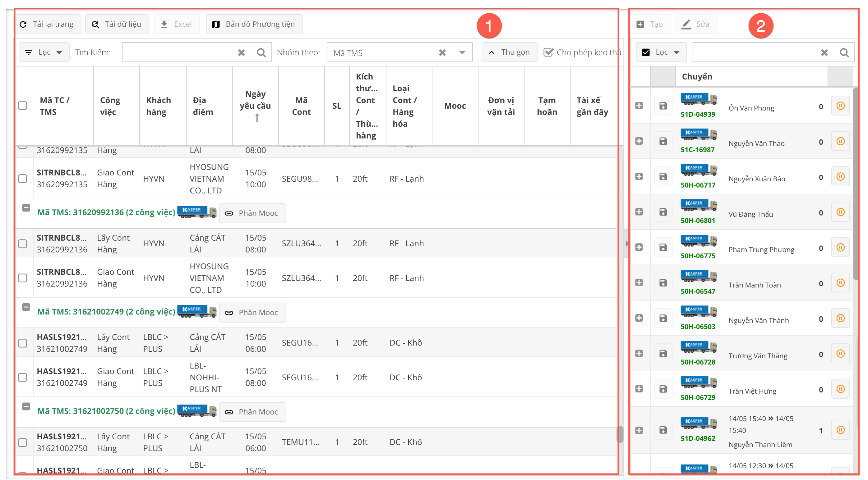The width and height of the screenshot is (868, 480).
Task: Click the right panel search input field
Action: (755, 52)
